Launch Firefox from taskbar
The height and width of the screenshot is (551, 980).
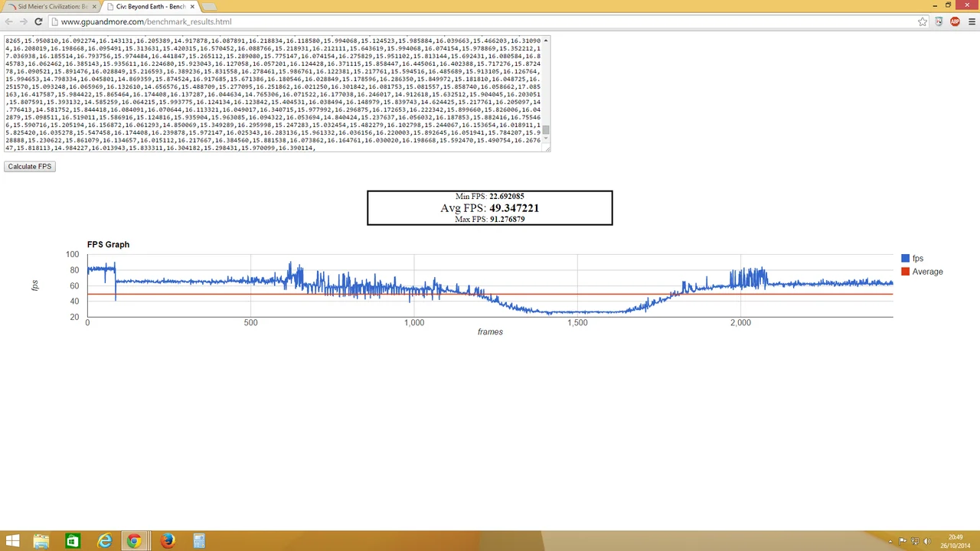click(x=167, y=541)
